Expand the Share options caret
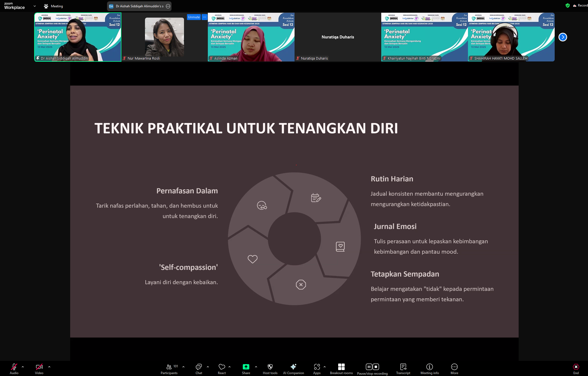588x376 pixels. 256,367
